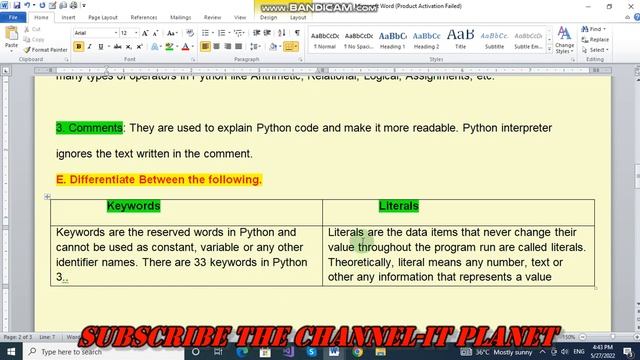Open File Explorer from taskbar
This screenshot has width=640, height=360.
tap(381, 351)
